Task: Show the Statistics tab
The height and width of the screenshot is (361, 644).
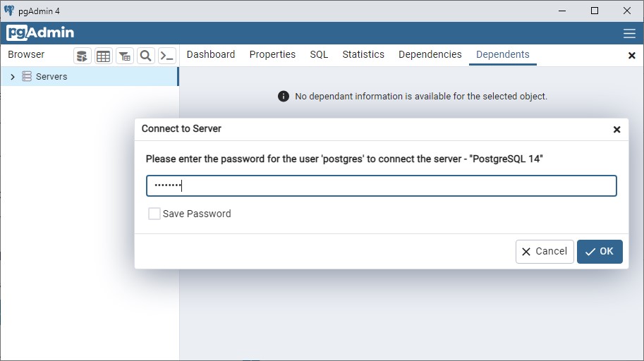Action: click(x=363, y=54)
